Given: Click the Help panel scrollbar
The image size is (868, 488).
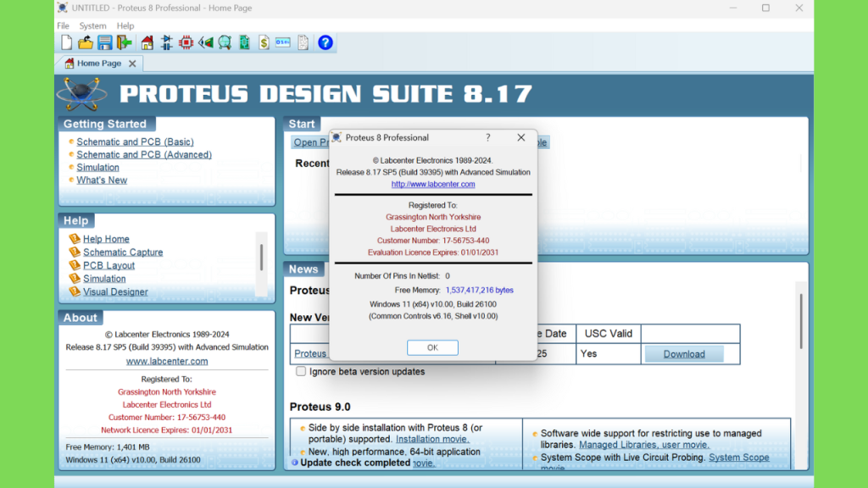Looking at the screenshot, I should tap(261, 258).
